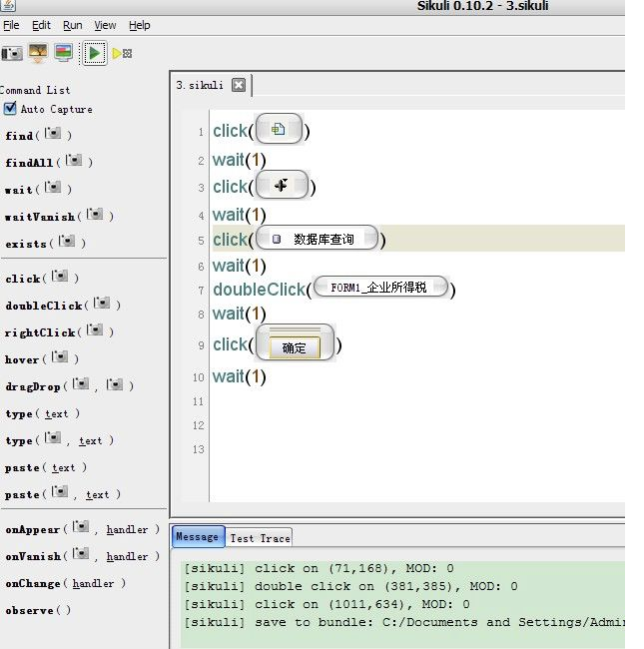The image size is (644, 649).
Task: Open the File menu
Action: [x=10, y=25]
